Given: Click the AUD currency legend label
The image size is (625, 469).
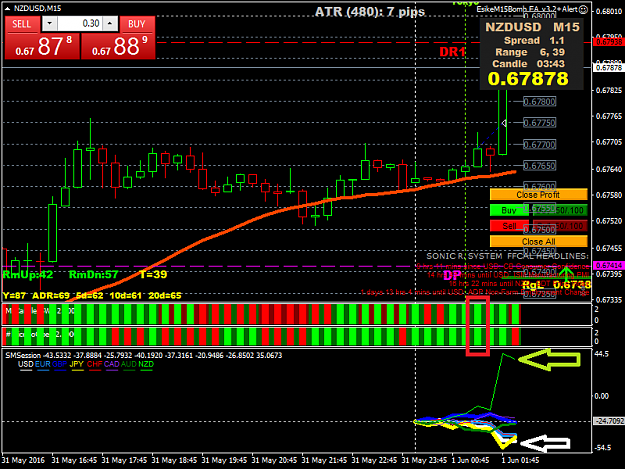Looking at the screenshot, I should (129, 364).
